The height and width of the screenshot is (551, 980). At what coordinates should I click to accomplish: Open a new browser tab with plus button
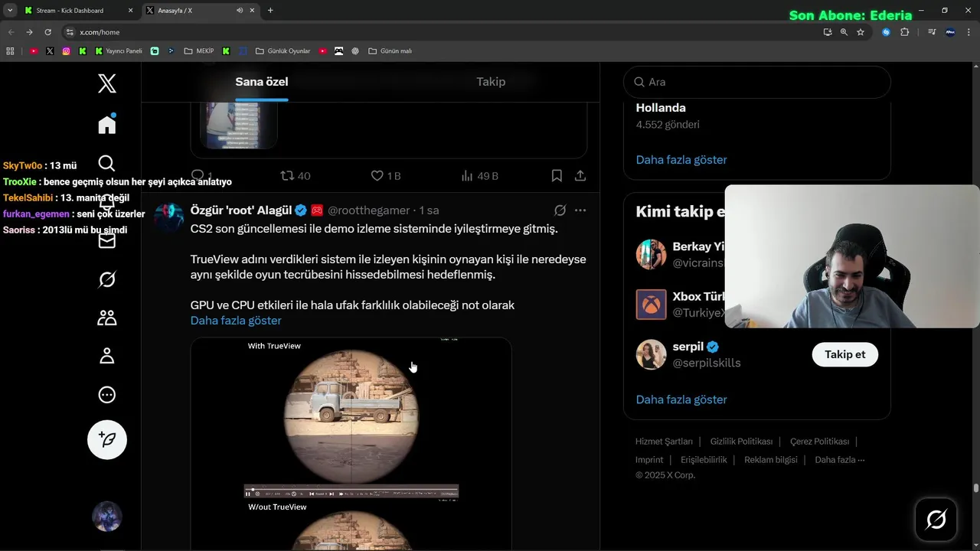(270, 11)
